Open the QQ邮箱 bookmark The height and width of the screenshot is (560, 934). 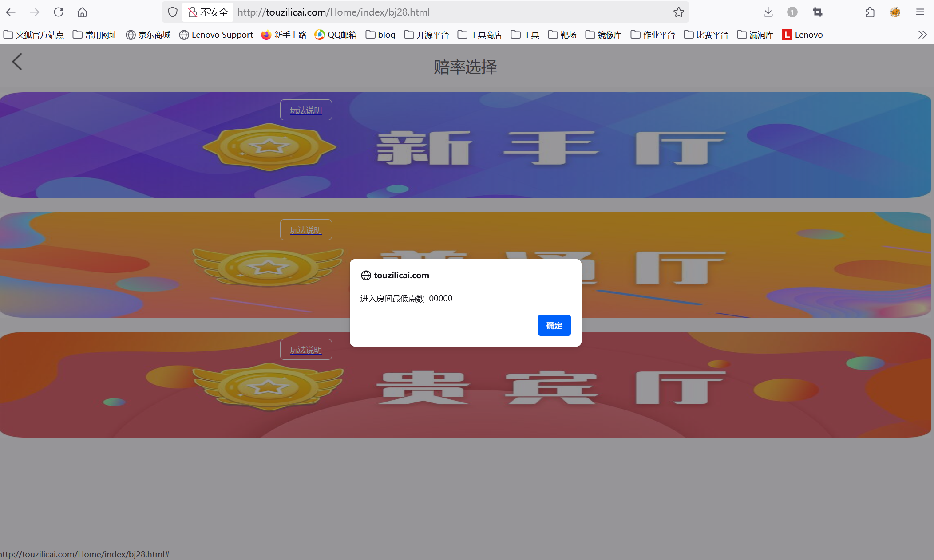point(336,35)
